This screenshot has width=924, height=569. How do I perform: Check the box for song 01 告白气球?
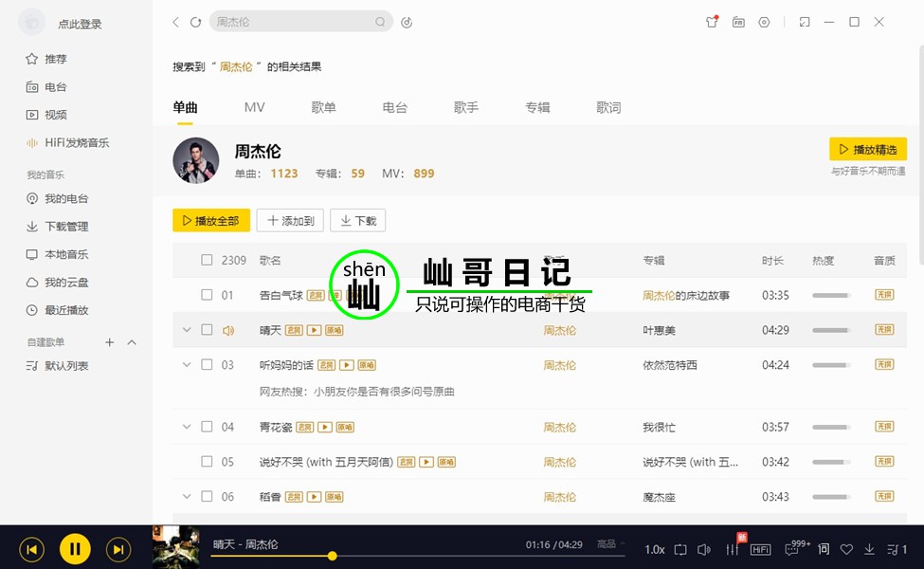[x=207, y=295]
